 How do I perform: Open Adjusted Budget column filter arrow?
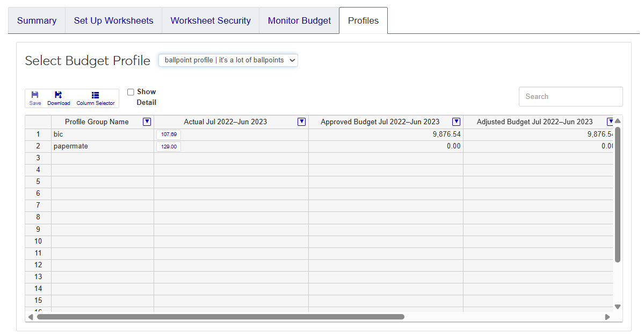tap(610, 122)
